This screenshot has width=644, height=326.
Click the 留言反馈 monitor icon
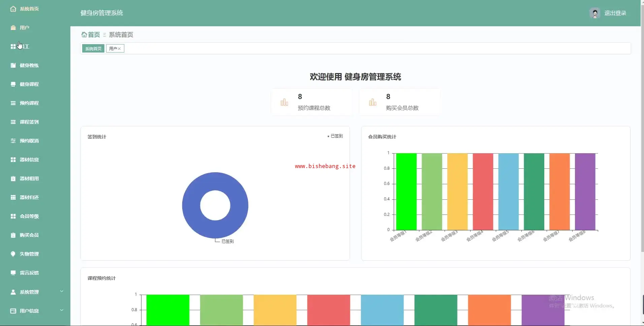pyautogui.click(x=13, y=273)
